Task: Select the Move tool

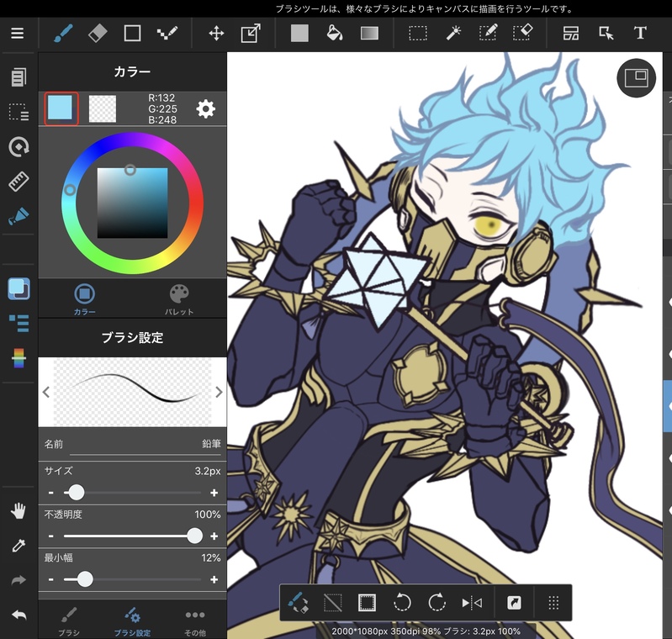Action: coord(216,33)
